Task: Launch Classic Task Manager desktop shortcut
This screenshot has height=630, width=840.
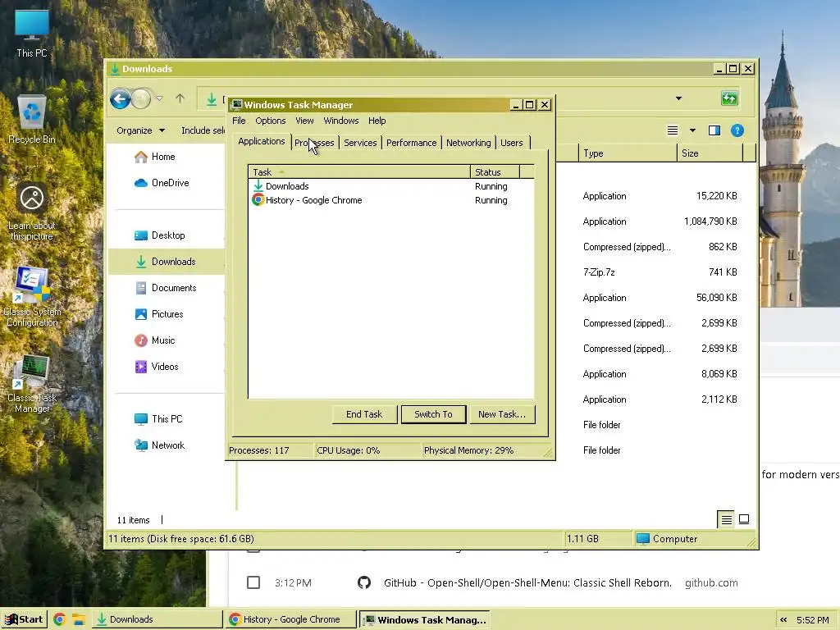Action: coord(32,384)
